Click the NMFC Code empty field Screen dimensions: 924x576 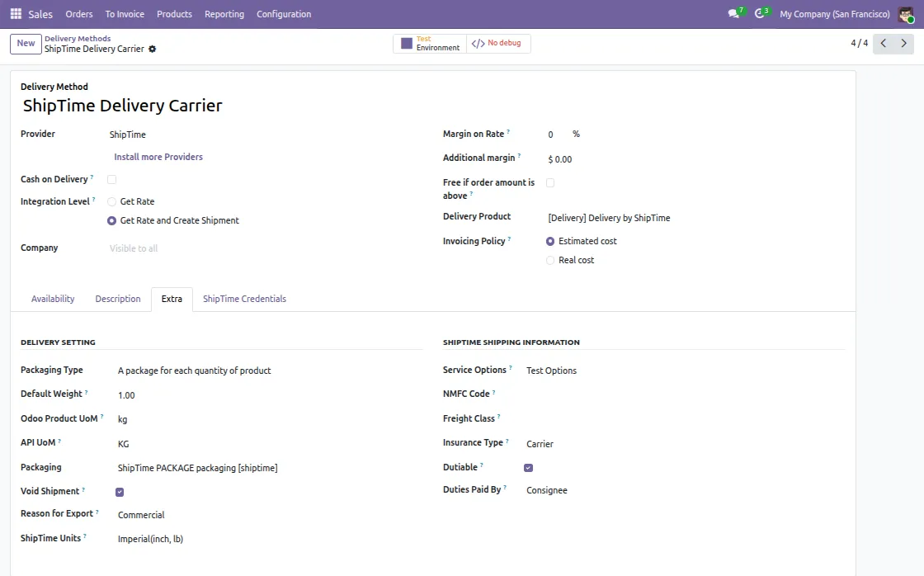coord(685,394)
